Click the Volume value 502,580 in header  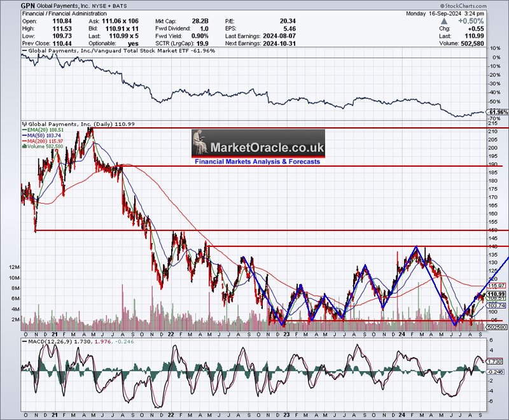(x=472, y=43)
